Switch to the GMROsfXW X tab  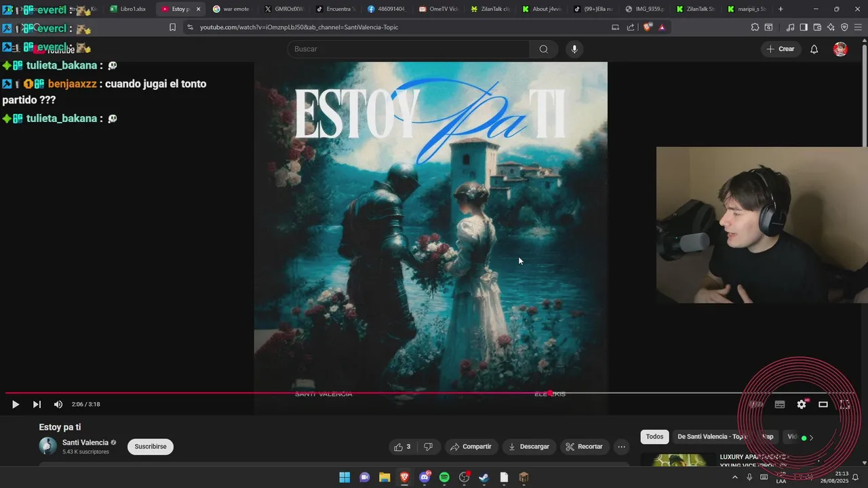click(x=283, y=9)
